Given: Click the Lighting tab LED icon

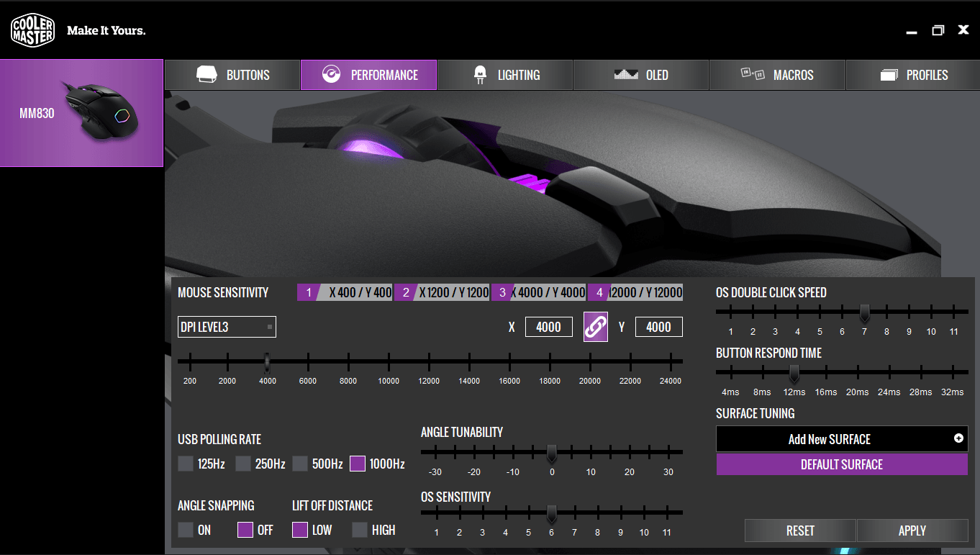Looking at the screenshot, I should [x=480, y=75].
